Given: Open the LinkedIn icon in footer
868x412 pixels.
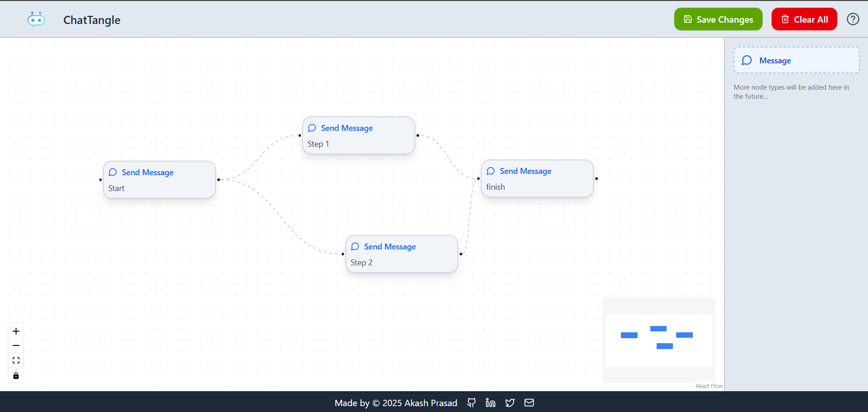Looking at the screenshot, I should [491, 402].
